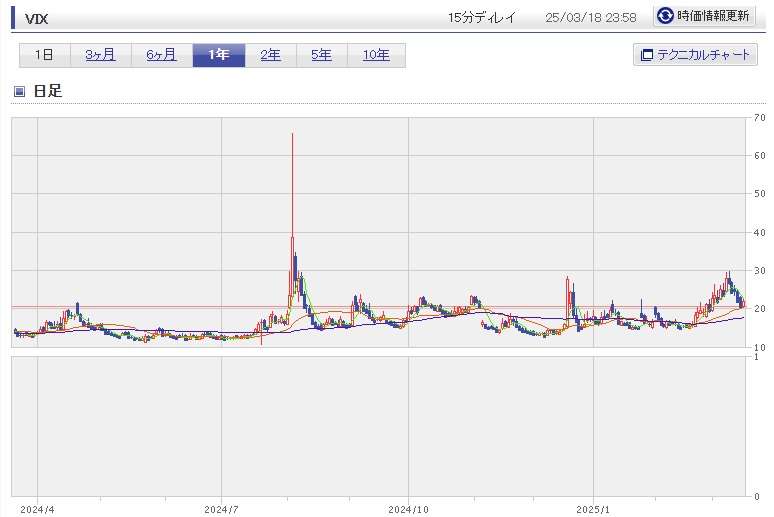The height and width of the screenshot is (517, 774).
Task: Click the 2024/10 date axis label
Action: (x=408, y=510)
